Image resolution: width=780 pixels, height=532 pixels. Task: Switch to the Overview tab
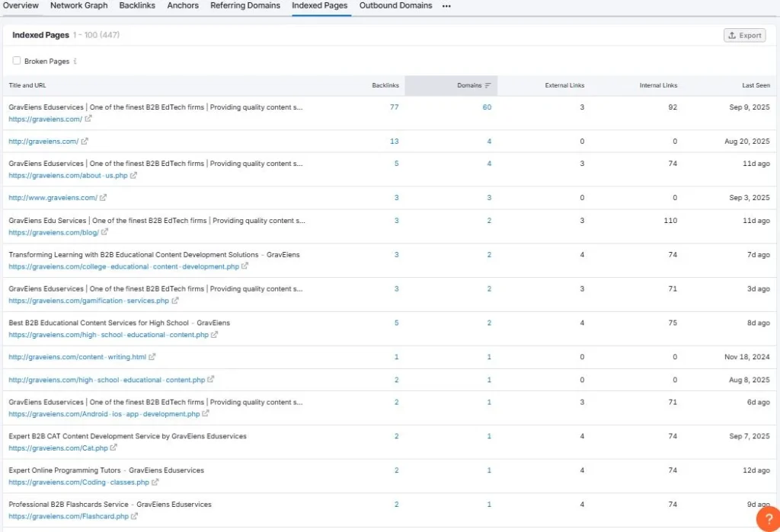(21, 5)
